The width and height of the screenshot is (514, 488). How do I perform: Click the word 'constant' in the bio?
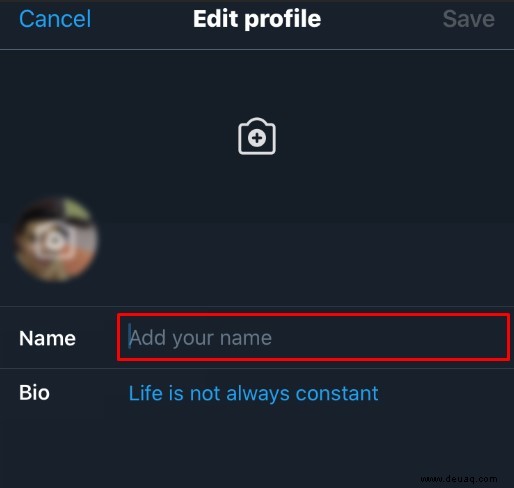point(337,393)
